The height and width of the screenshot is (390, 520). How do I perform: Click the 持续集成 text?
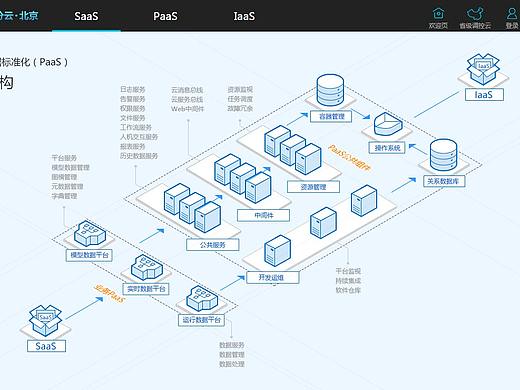tap(348, 281)
